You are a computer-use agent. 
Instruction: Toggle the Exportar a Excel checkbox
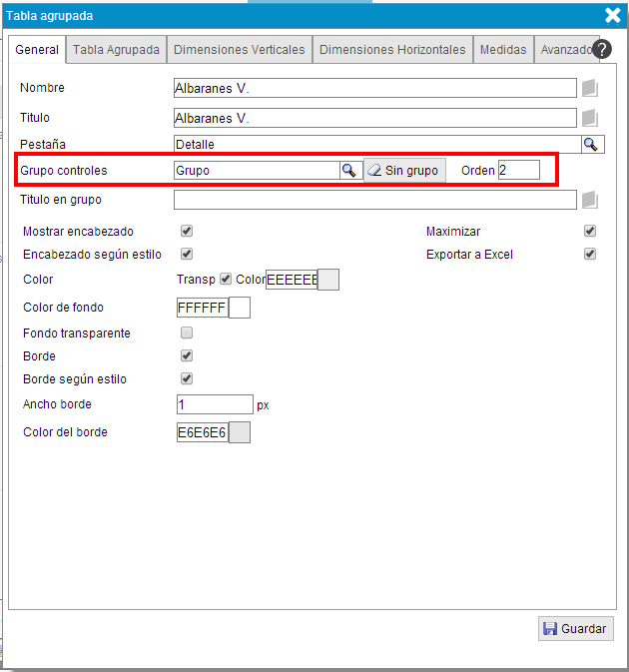590,254
